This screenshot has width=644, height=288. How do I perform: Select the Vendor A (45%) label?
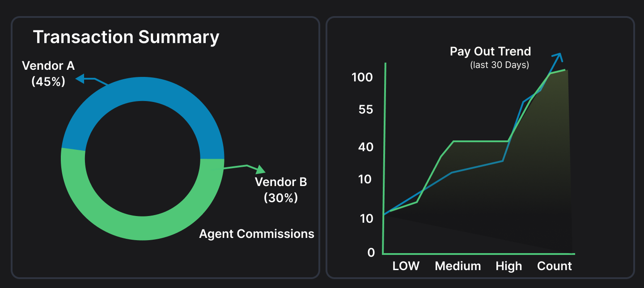(48, 74)
